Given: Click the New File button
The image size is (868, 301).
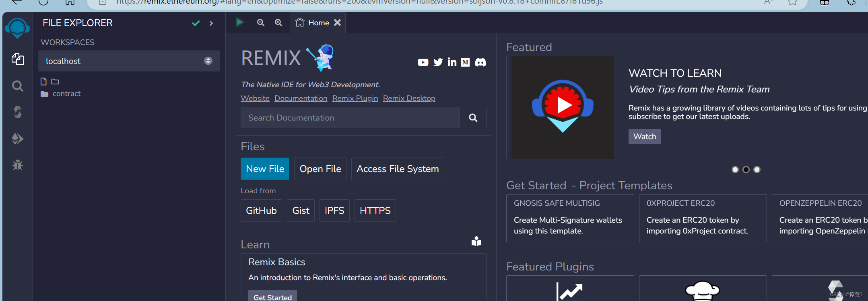Looking at the screenshot, I should coord(265,169).
